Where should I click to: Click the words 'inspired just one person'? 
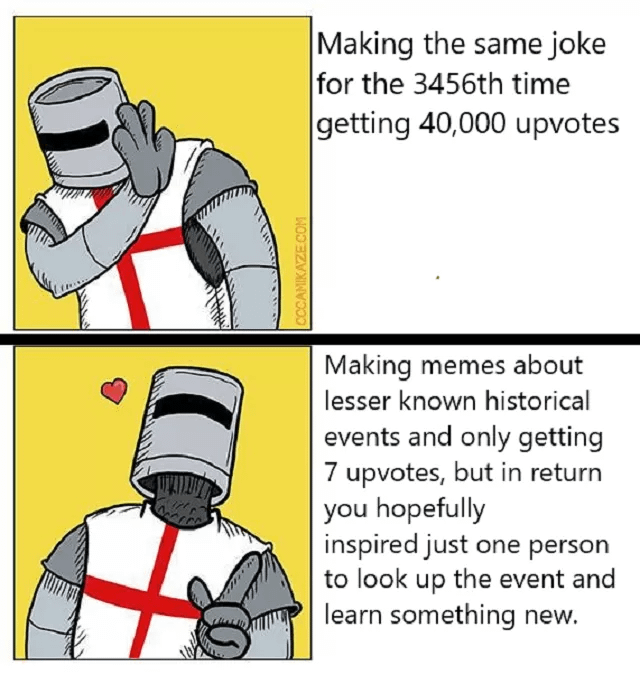pyautogui.click(x=466, y=544)
